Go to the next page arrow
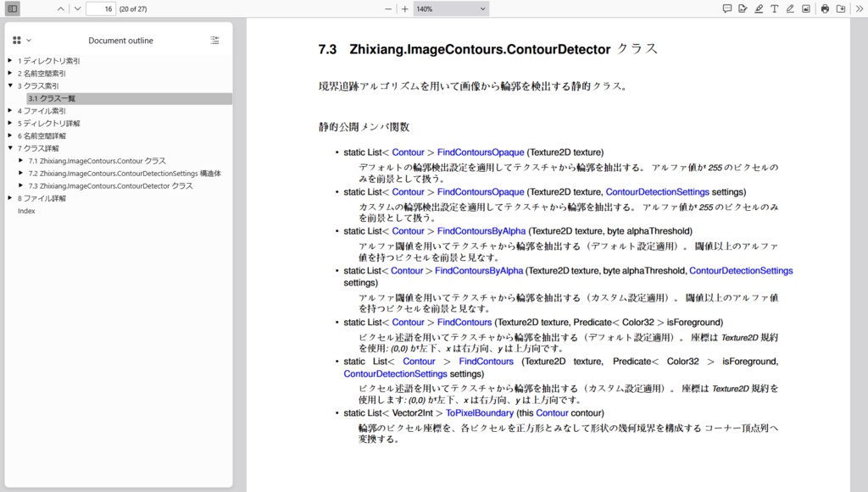 (x=77, y=8)
